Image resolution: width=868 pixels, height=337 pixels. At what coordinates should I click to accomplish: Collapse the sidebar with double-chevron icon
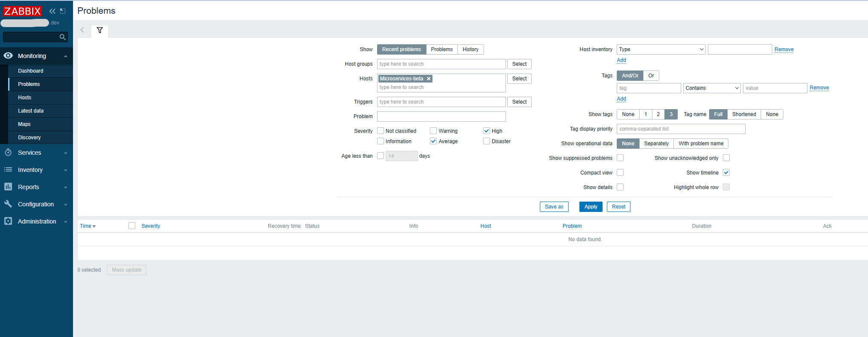(52, 11)
